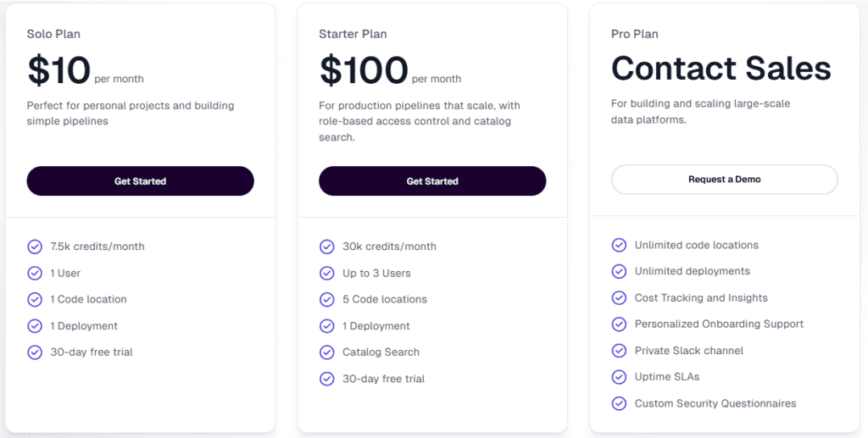This screenshot has height=438, width=868.
Task: Click check icon beside 1 Code location
Action: click(x=35, y=299)
